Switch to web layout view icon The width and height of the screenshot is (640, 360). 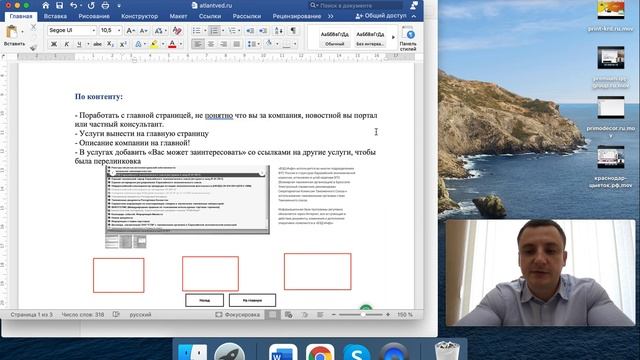pyautogui.click(x=289, y=314)
